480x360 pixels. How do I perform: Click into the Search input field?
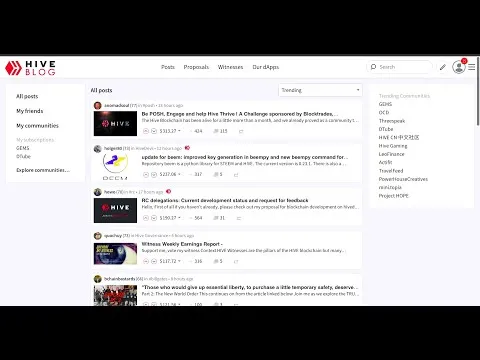399,67
